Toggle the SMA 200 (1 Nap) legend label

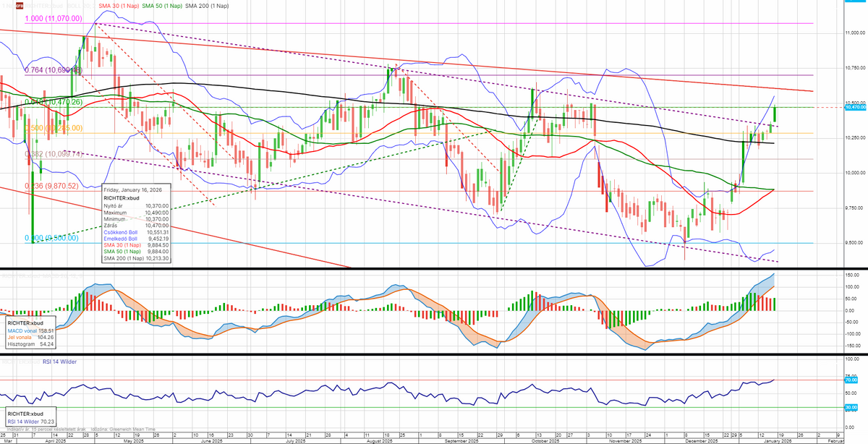point(208,6)
